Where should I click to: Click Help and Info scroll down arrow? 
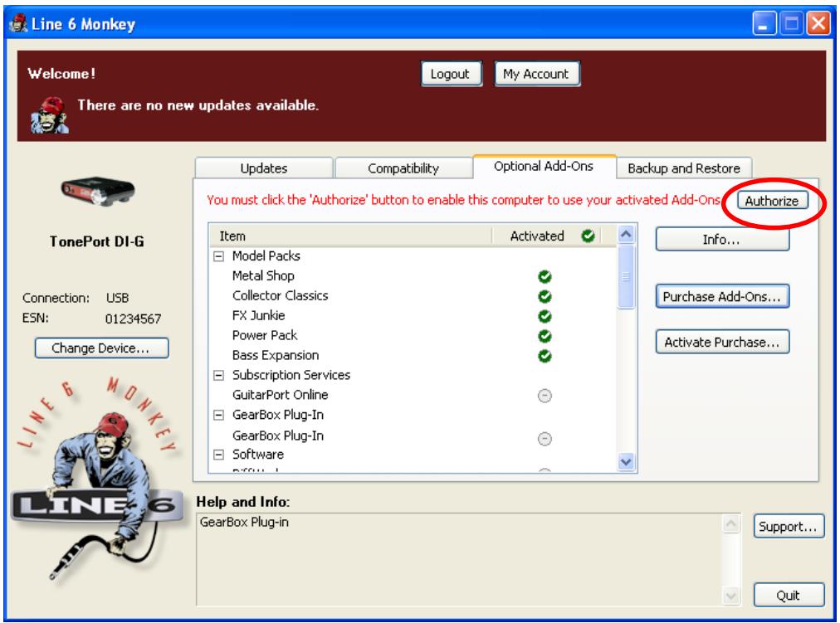[730, 595]
